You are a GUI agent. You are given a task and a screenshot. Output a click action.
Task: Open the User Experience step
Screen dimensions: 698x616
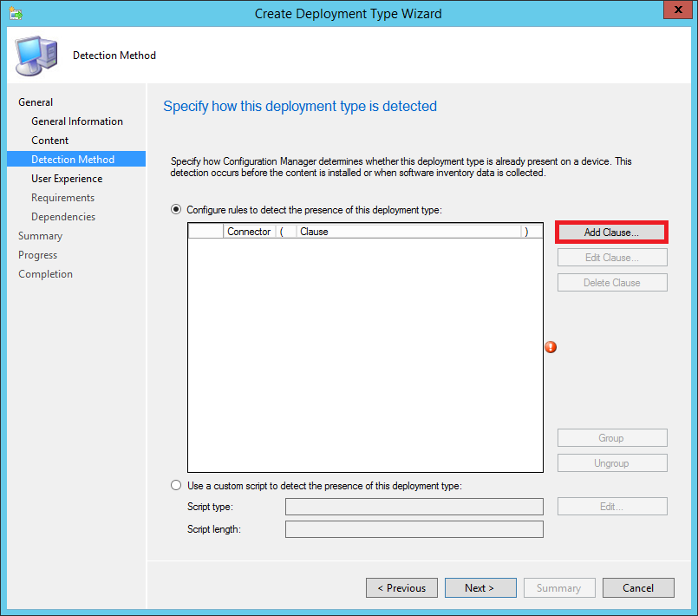67,179
